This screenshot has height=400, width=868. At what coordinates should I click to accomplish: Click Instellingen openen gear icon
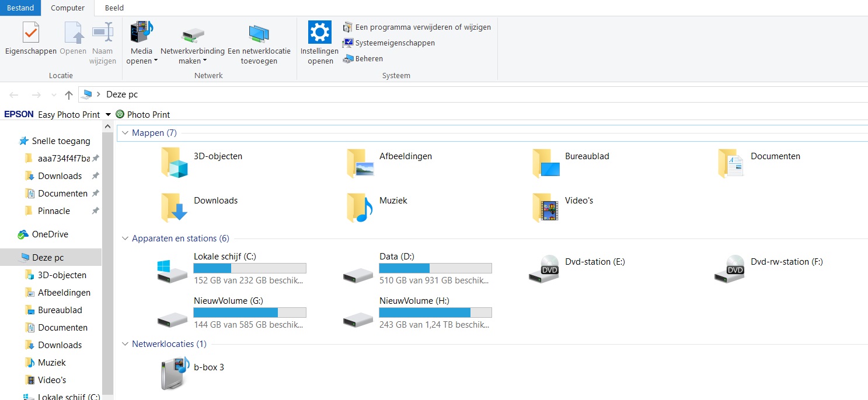click(320, 32)
